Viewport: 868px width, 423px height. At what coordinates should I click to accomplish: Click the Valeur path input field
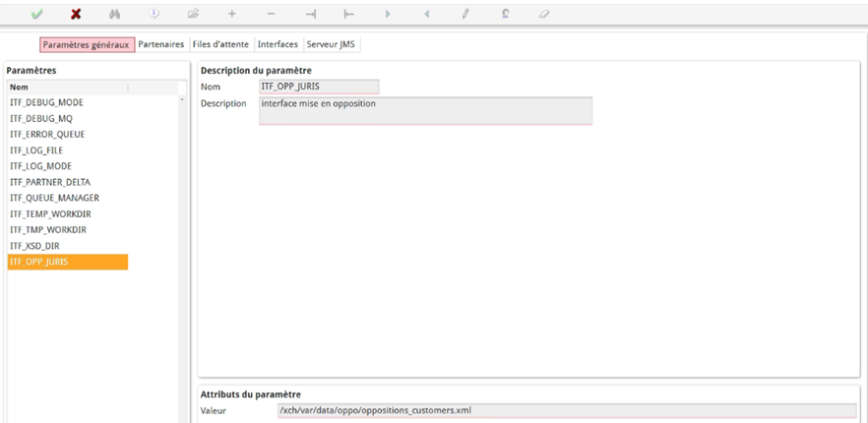pyautogui.click(x=566, y=410)
